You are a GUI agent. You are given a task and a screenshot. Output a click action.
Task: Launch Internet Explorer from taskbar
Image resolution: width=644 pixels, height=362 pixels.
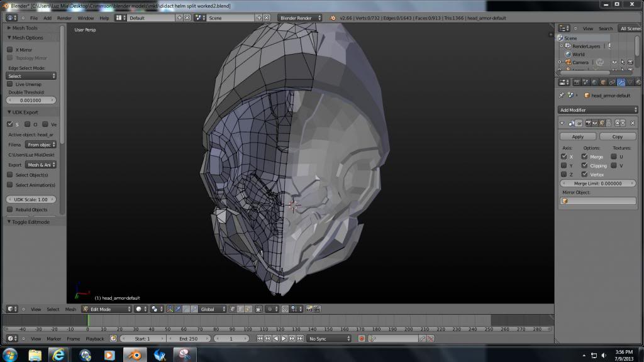[x=60, y=355]
